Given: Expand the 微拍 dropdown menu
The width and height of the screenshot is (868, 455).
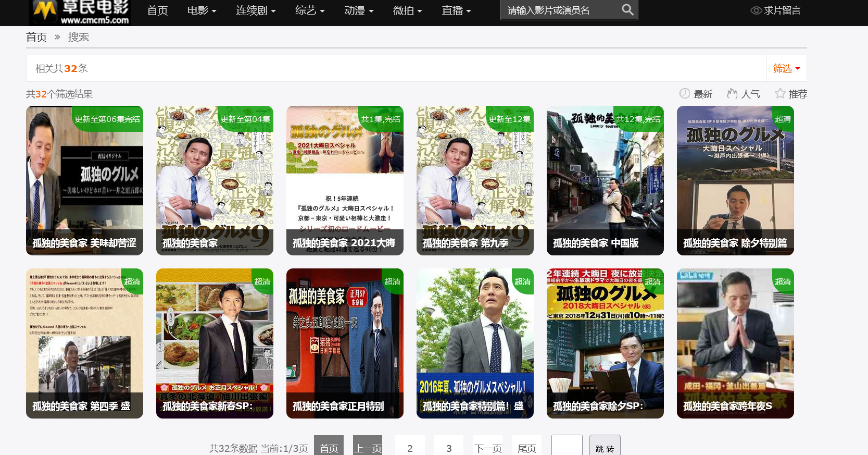Looking at the screenshot, I should click(x=408, y=10).
